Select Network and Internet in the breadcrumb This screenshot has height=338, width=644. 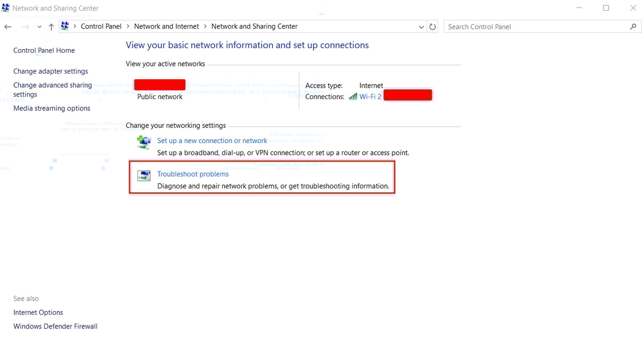(166, 26)
